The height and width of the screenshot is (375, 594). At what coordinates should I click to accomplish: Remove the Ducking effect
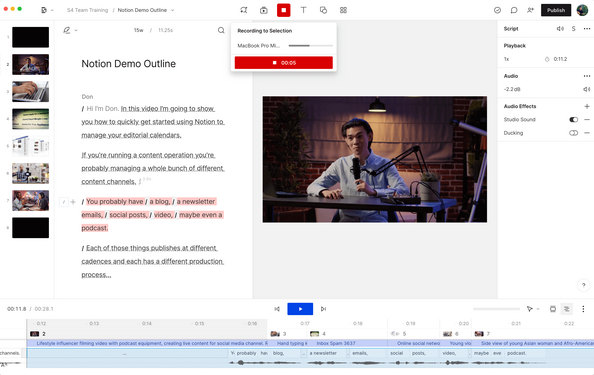click(587, 133)
